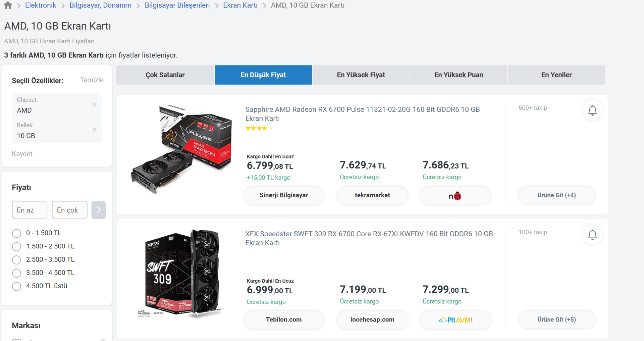The image size is (644, 341).
Task: Remove the AMD chipset filter
Action: (x=94, y=104)
